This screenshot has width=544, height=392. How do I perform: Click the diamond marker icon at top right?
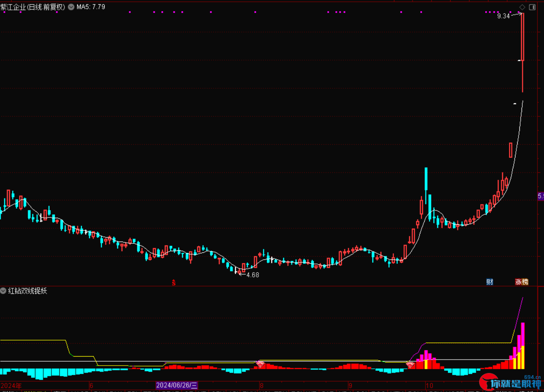522,7
